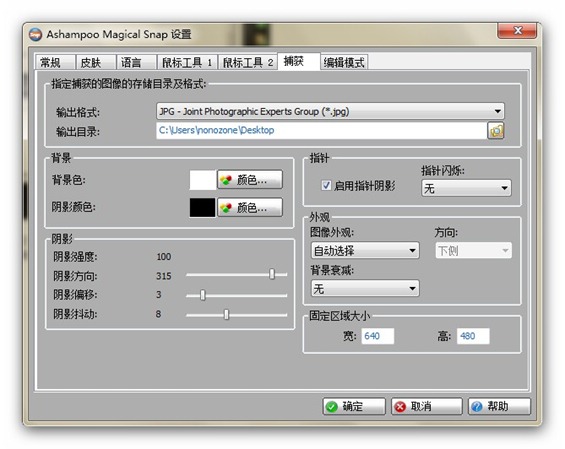Expand the 输出格式 JPG dropdown
Image resolution: width=565 pixels, height=449 pixels.
[x=330, y=111]
